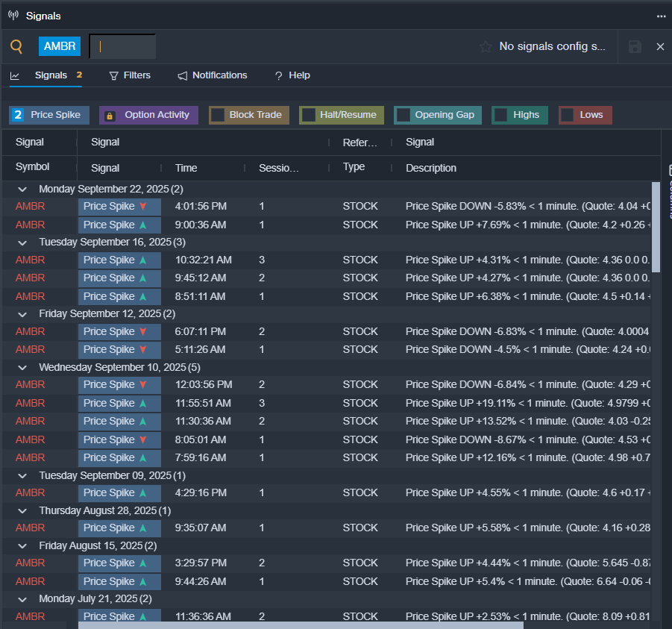
Task: Click the magnifying glass search icon
Action: pos(16,46)
